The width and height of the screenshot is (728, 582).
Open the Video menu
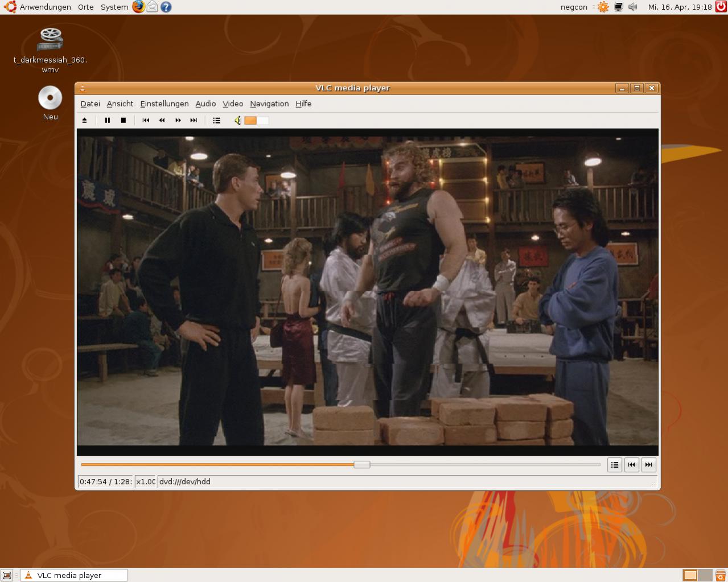coord(233,104)
